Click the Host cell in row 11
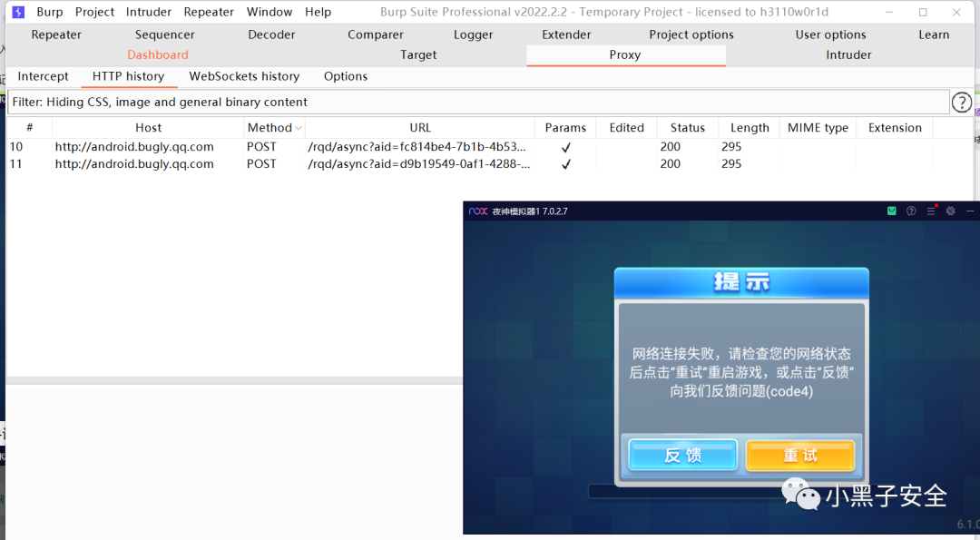The image size is (980, 540). (x=134, y=163)
